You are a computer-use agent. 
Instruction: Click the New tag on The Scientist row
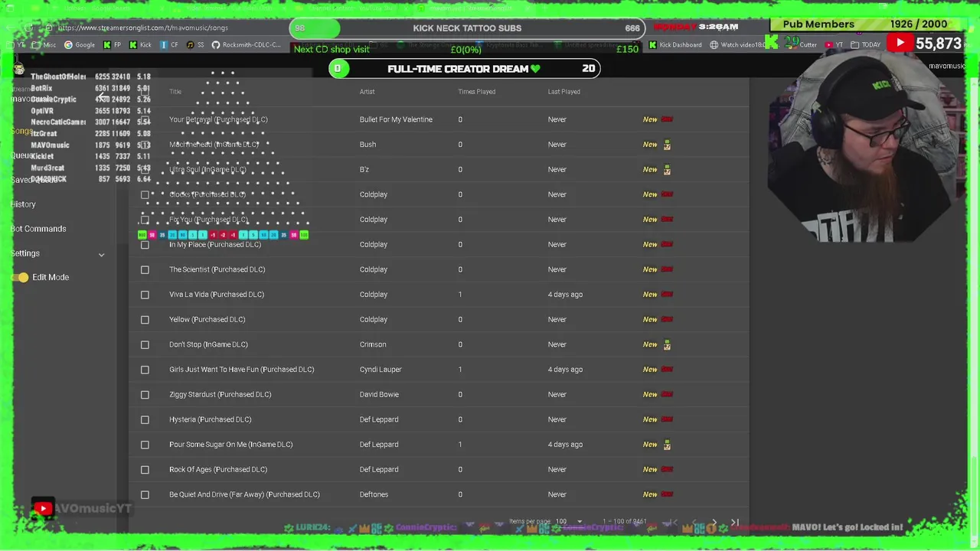coord(650,269)
